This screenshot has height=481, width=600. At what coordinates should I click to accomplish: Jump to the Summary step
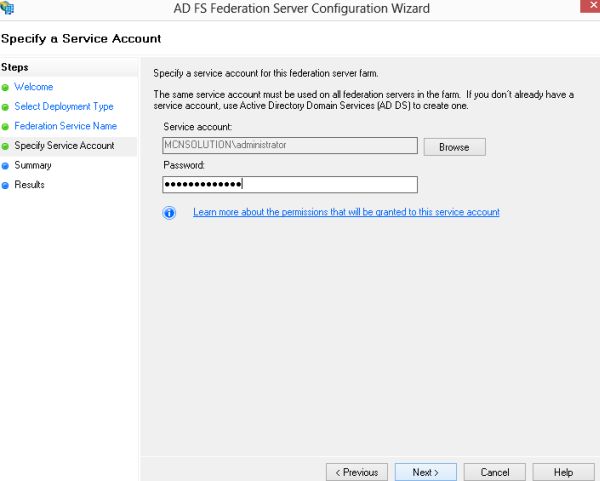point(33,166)
